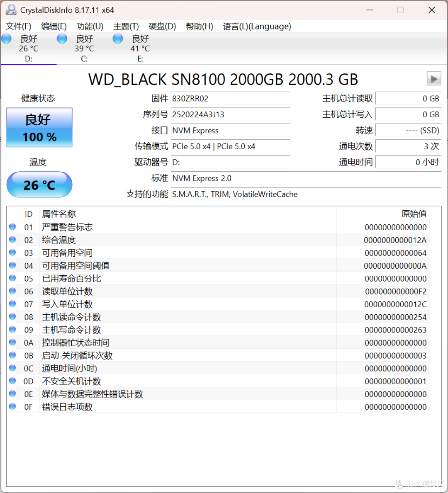The width and height of the screenshot is (448, 493).
Task: Click raw value 00000000000F2
Action: [x=396, y=291]
